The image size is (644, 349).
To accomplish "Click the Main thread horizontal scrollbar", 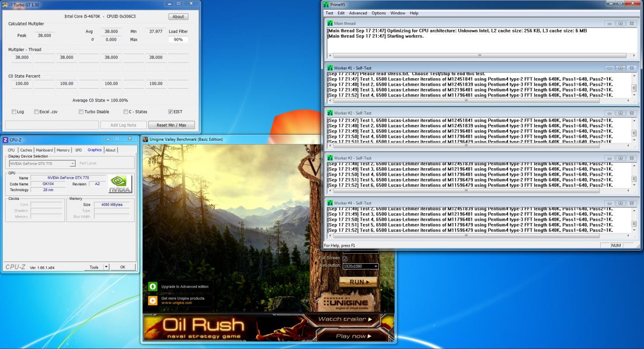I will 482,56.
